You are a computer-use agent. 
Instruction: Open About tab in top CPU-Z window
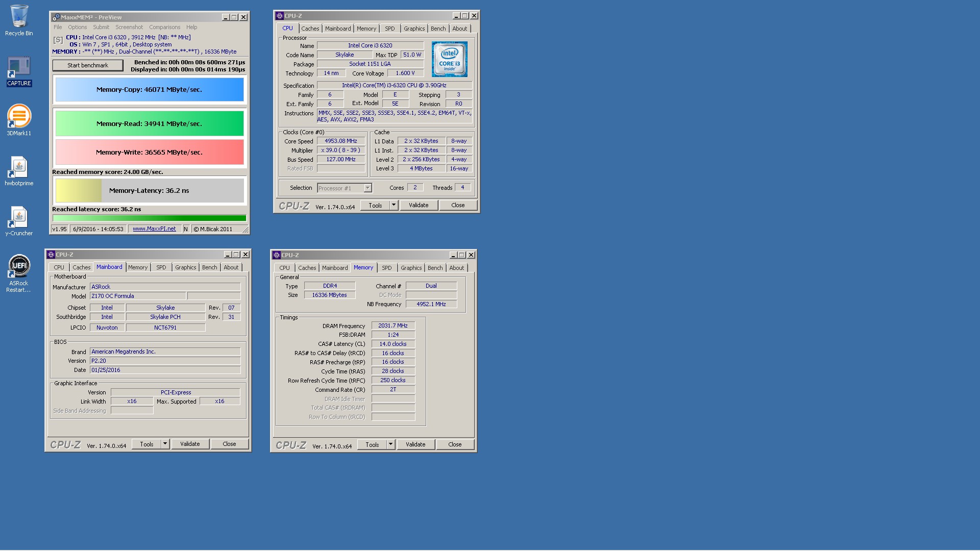click(459, 29)
